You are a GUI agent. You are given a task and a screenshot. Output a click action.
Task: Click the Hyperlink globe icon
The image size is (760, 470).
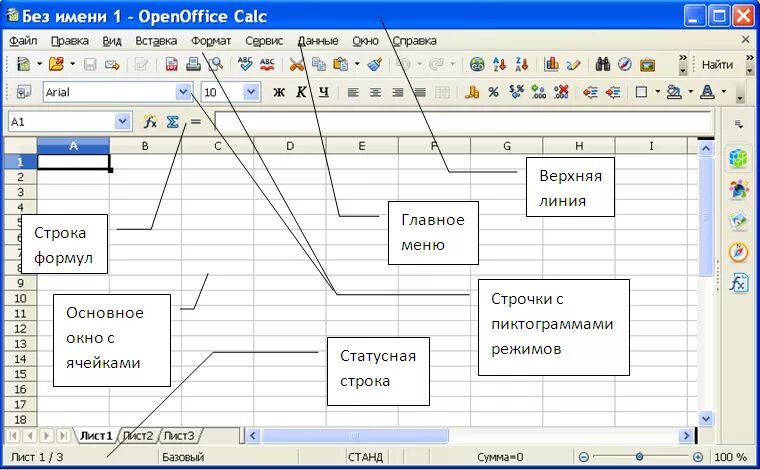click(x=477, y=64)
